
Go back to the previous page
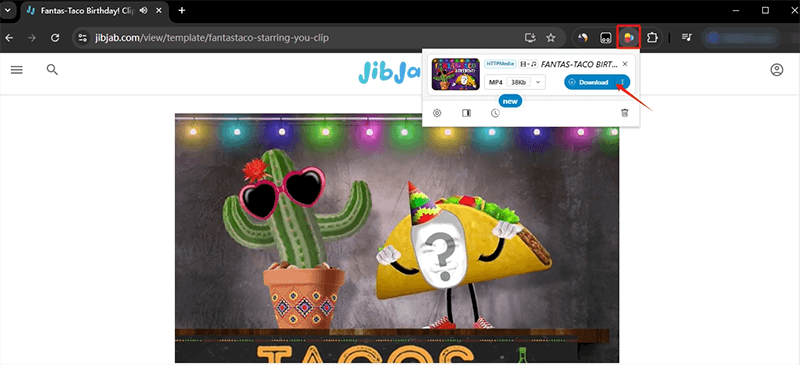point(9,38)
